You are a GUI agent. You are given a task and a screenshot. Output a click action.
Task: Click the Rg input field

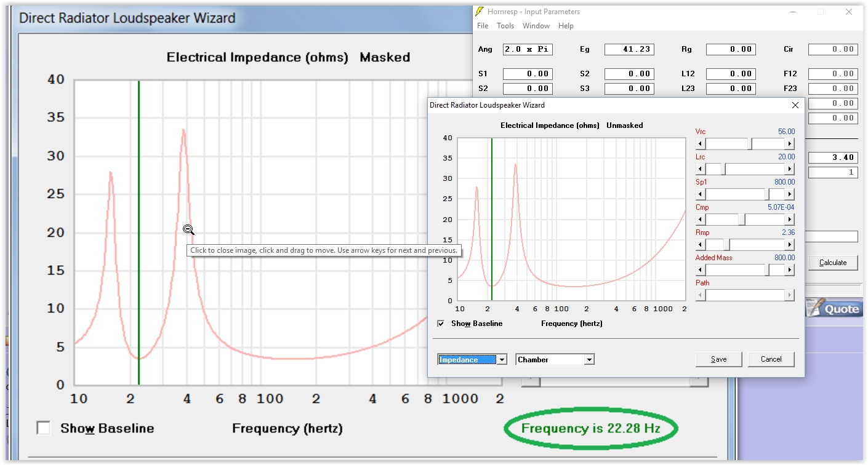pyautogui.click(x=731, y=49)
